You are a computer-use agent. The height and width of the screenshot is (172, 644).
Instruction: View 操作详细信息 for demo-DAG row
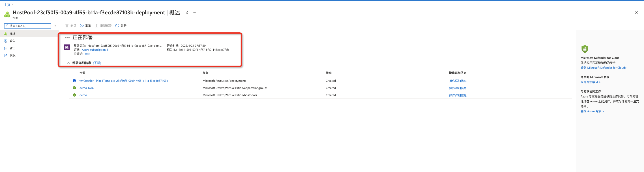click(x=458, y=88)
